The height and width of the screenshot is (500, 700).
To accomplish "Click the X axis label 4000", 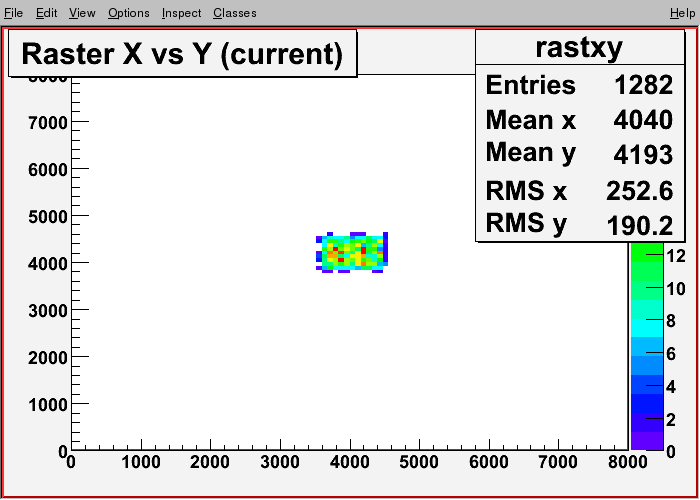I will tap(350, 462).
